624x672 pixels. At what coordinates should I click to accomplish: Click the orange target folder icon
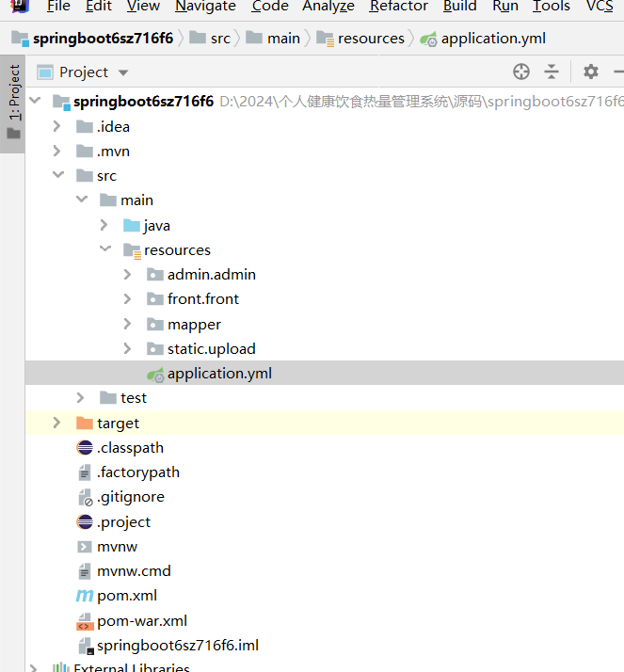pyautogui.click(x=84, y=424)
